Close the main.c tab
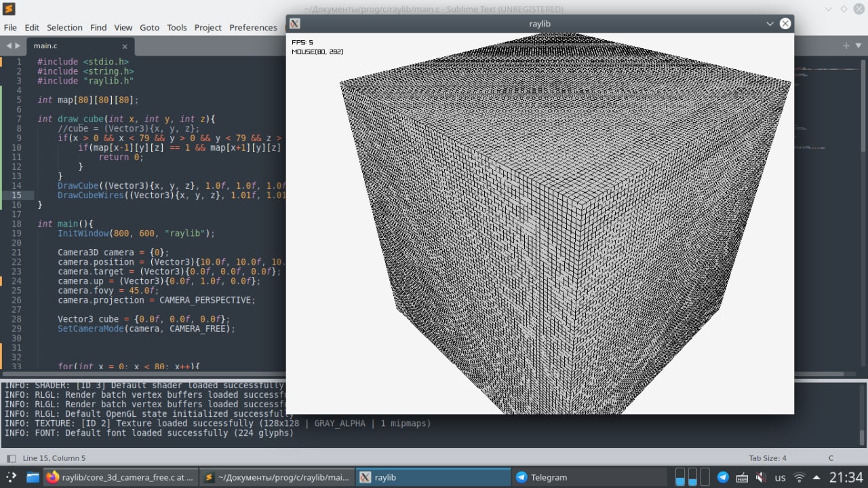The height and width of the screenshot is (488, 868). [x=125, y=46]
